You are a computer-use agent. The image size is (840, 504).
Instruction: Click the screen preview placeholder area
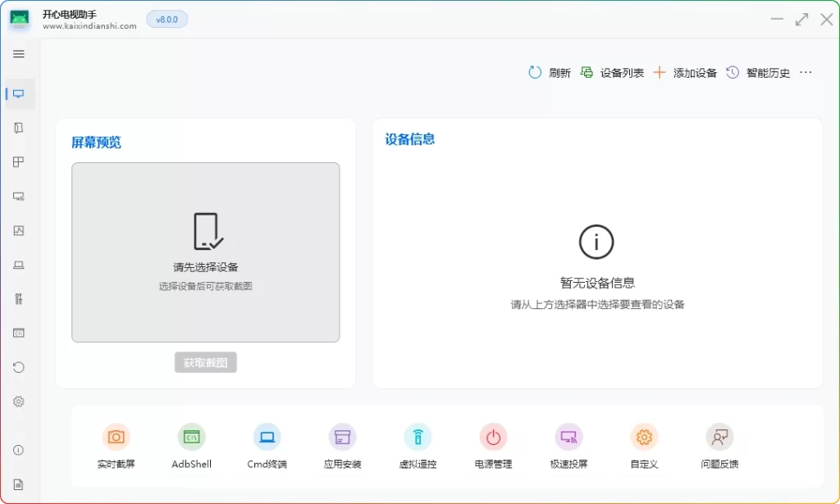205,252
